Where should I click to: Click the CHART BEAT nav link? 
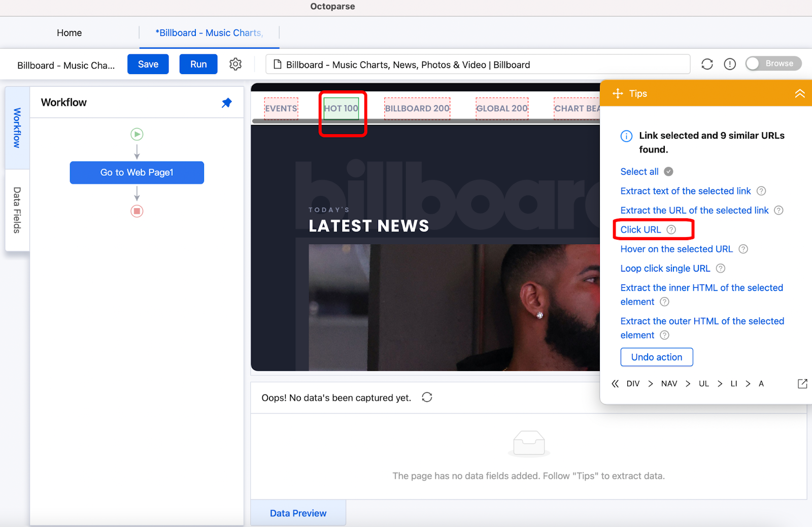pos(577,109)
